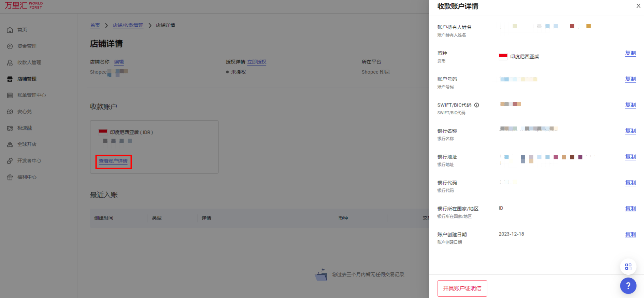644x298 pixels.
Task: Click the SWIFT/BIC info icon
Action: (x=476, y=105)
